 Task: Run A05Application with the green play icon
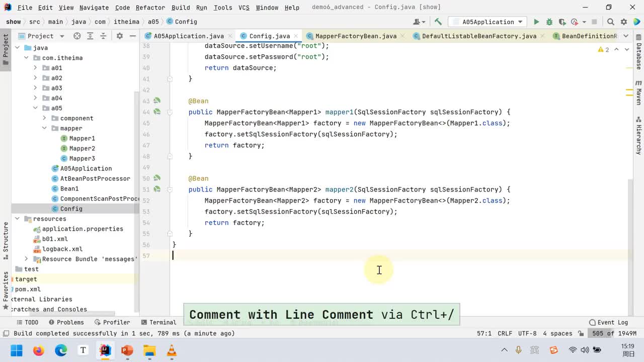coord(536,22)
